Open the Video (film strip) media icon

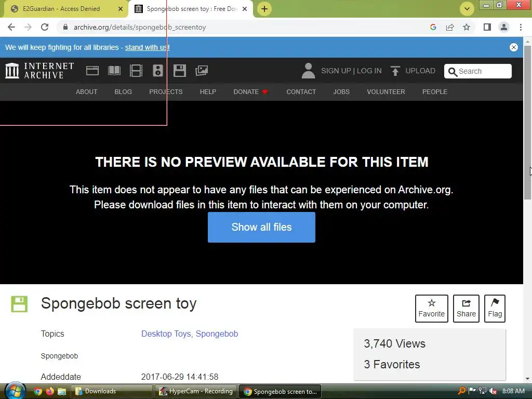136,71
